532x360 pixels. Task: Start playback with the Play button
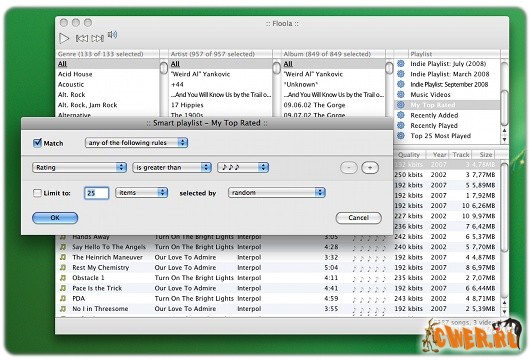click(x=64, y=38)
